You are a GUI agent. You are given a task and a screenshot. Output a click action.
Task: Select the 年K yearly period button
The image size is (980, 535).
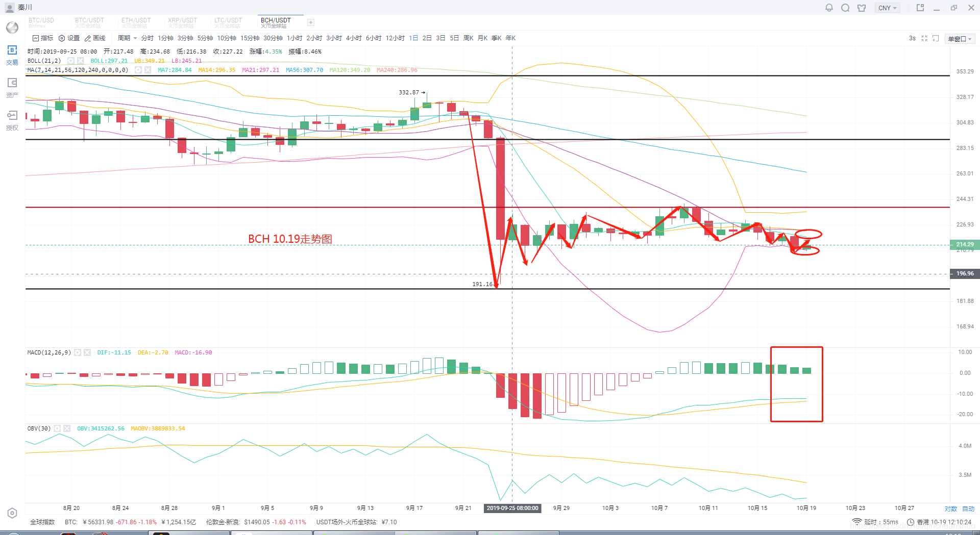510,38
